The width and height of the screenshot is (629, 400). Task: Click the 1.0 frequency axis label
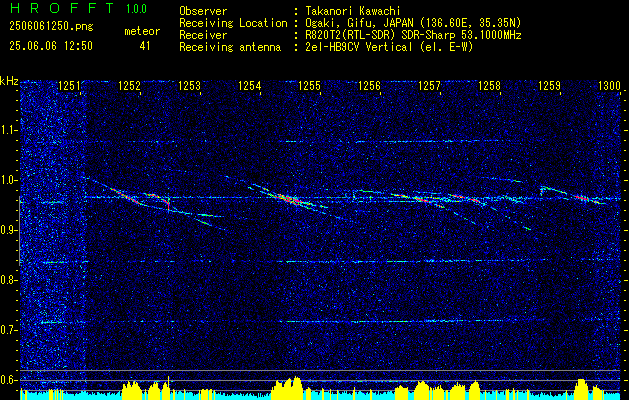9,180
